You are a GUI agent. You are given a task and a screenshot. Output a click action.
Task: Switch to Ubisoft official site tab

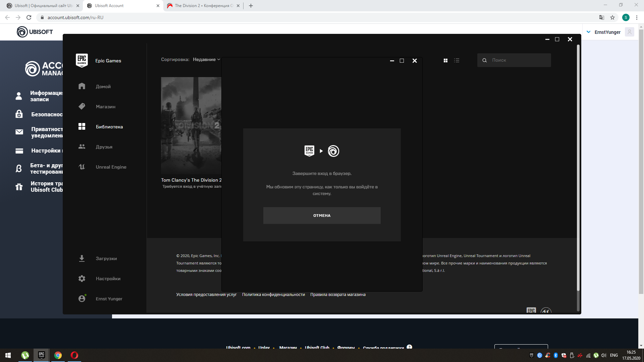[x=44, y=6]
